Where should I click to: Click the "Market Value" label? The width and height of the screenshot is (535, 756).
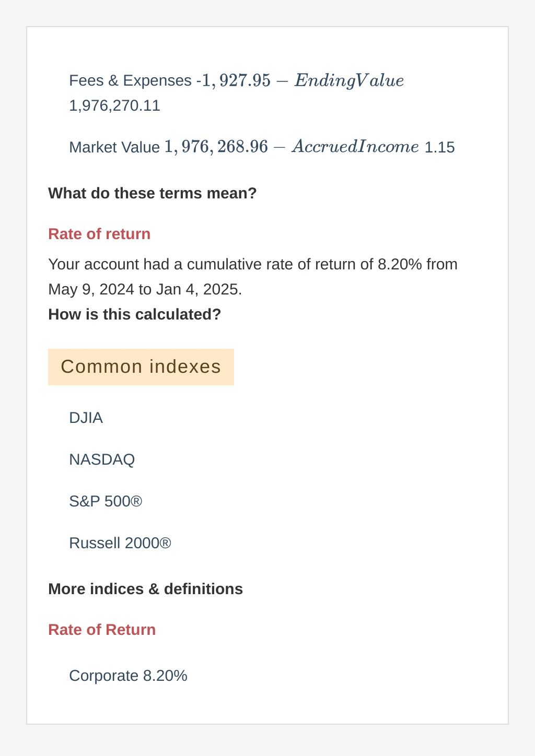click(x=114, y=147)
